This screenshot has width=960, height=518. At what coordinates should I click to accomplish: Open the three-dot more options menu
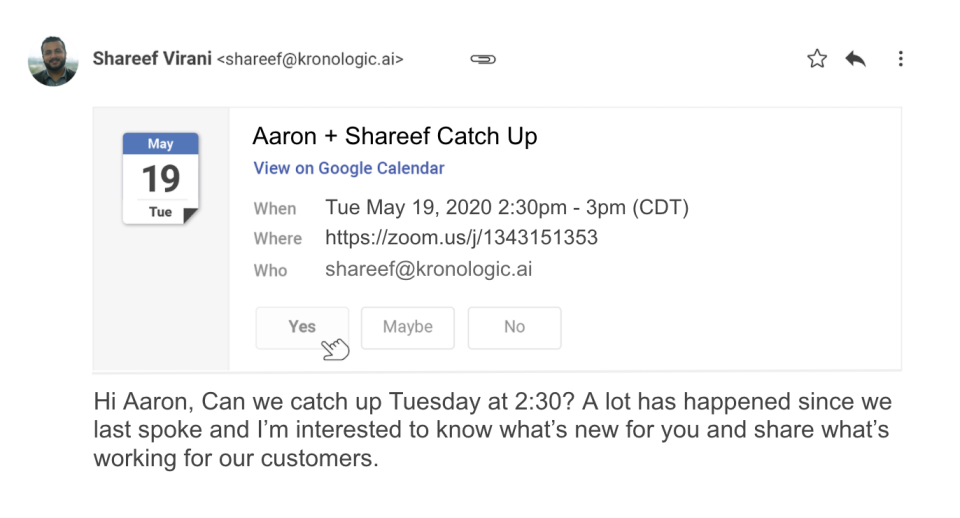[x=900, y=59]
